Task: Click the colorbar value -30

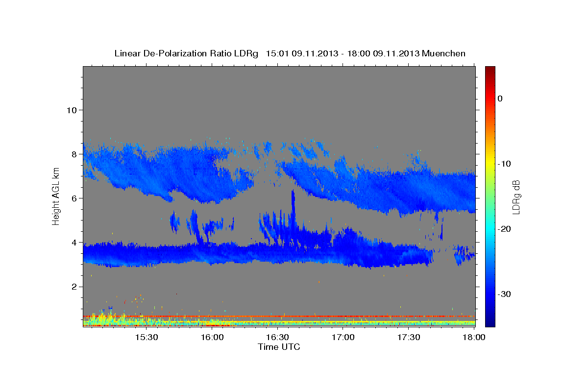Action: pyautogui.click(x=505, y=294)
